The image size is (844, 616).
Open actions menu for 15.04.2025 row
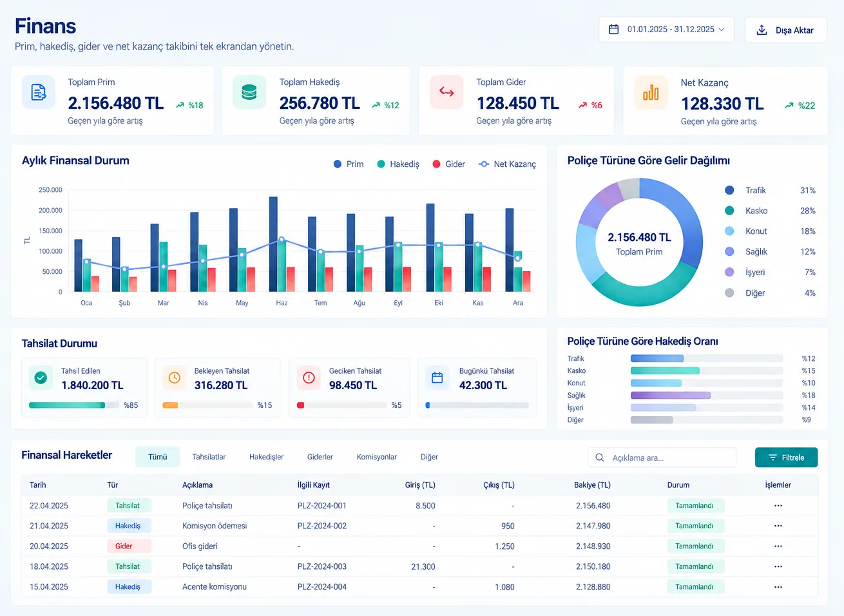coord(778,587)
